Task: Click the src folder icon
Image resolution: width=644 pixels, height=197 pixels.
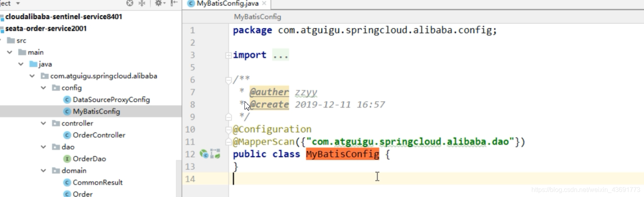Action: (x=11, y=41)
